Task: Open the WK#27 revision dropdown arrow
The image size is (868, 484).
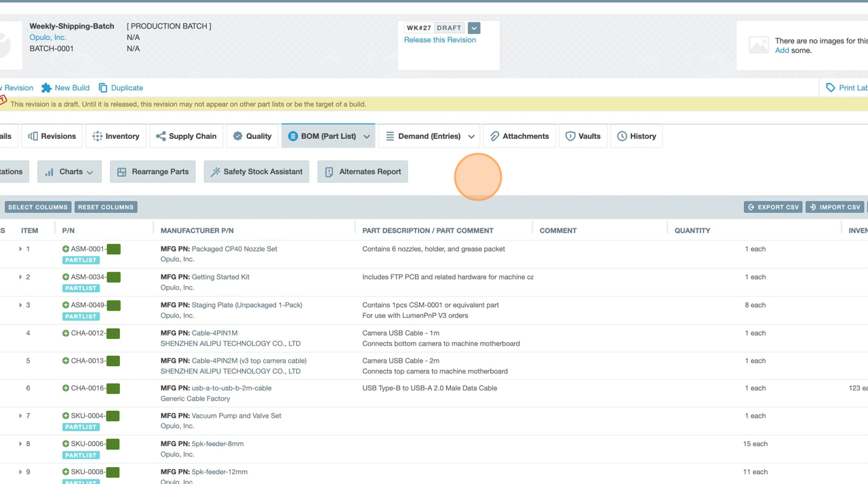Action: [x=474, y=28]
